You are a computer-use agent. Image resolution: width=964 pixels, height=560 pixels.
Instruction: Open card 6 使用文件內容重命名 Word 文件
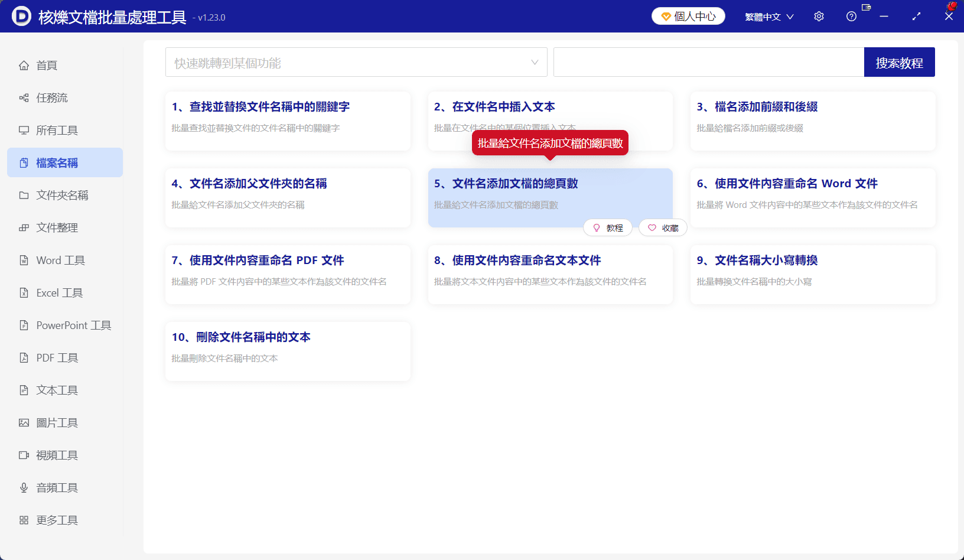(x=813, y=198)
